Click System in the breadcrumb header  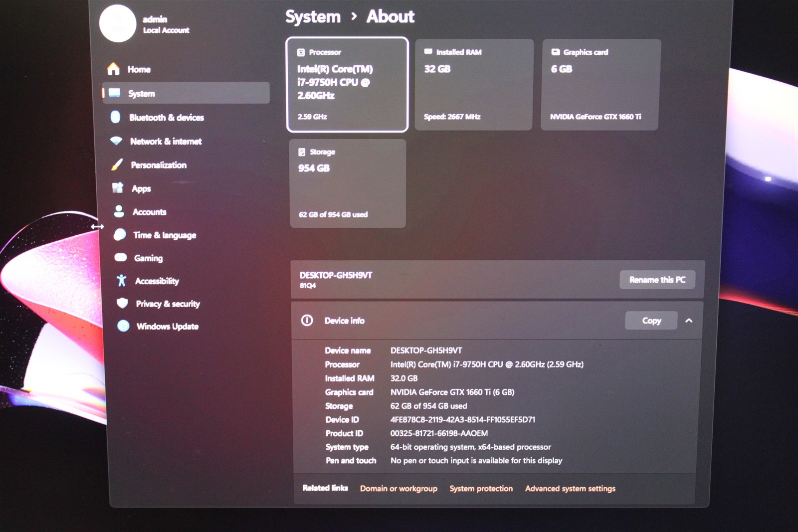click(x=313, y=17)
